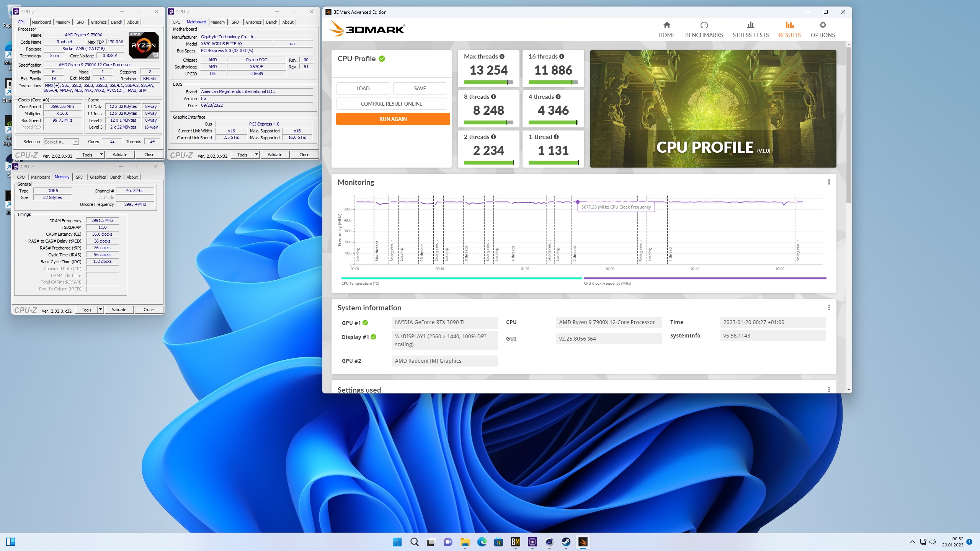Image resolution: width=980 pixels, height=551 pixels.
Task: Open Windows Start menu
Action: [397, 542]
